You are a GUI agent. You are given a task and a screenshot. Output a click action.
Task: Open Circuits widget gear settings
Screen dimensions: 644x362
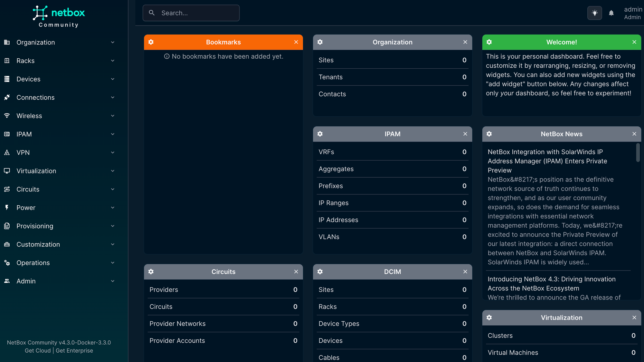(151, 272)
